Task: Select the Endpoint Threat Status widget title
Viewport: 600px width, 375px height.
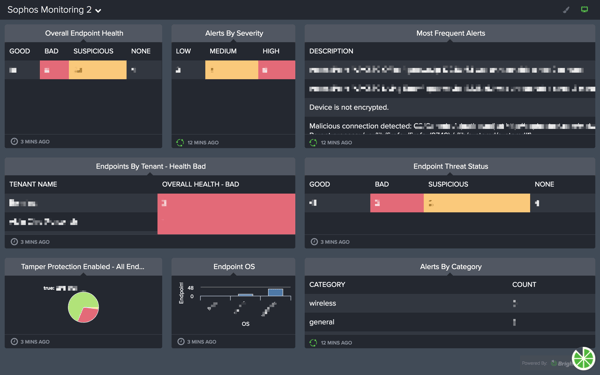Action: click(x=450, y=166)
